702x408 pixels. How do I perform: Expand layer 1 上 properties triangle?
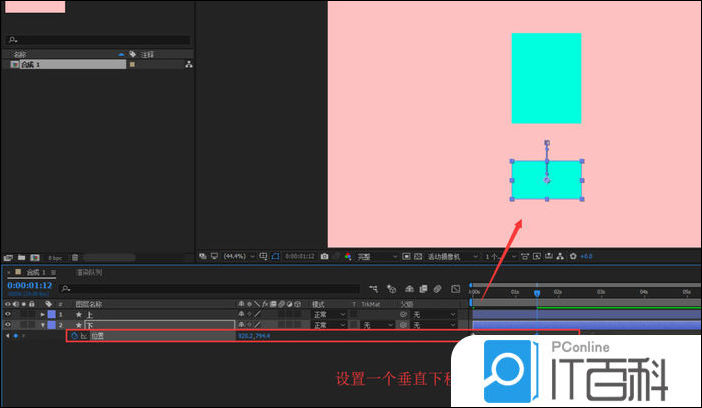pos(42,314)
